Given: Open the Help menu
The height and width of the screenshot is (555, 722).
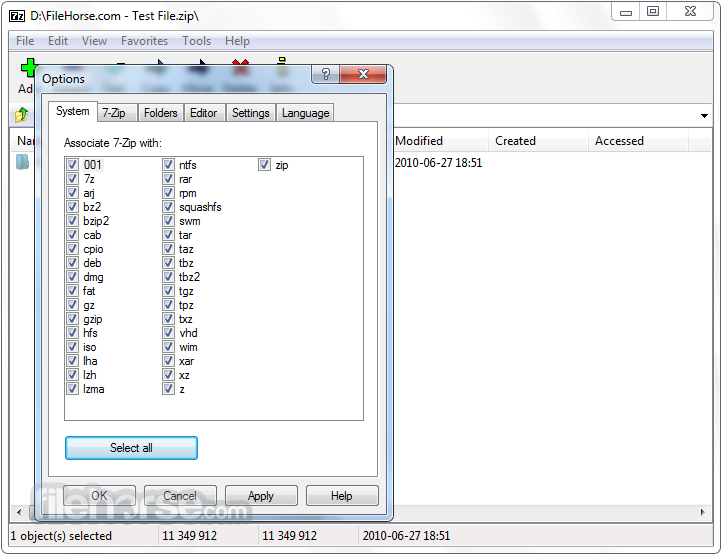Looking at the screenshot, I should coord(237,41).
